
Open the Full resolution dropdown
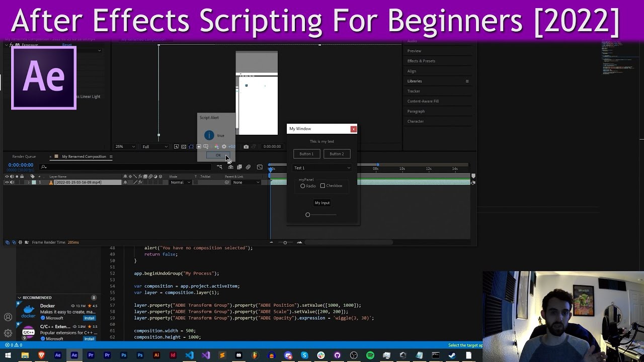[x=154, y=147]
